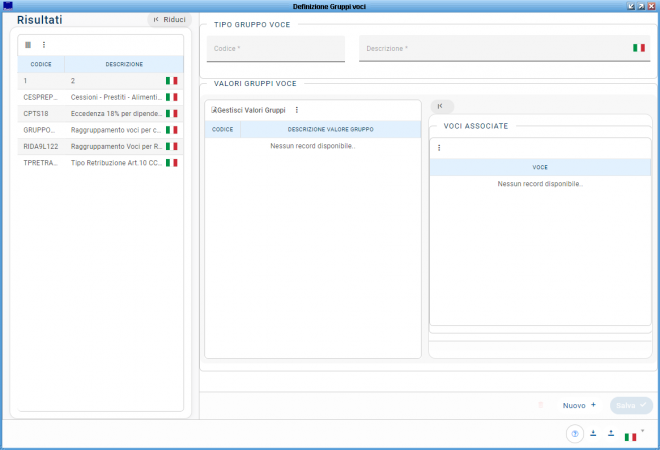Click the download icon in bottom bar
Screen dimensions: 660x450
click(x=593, y=434)
